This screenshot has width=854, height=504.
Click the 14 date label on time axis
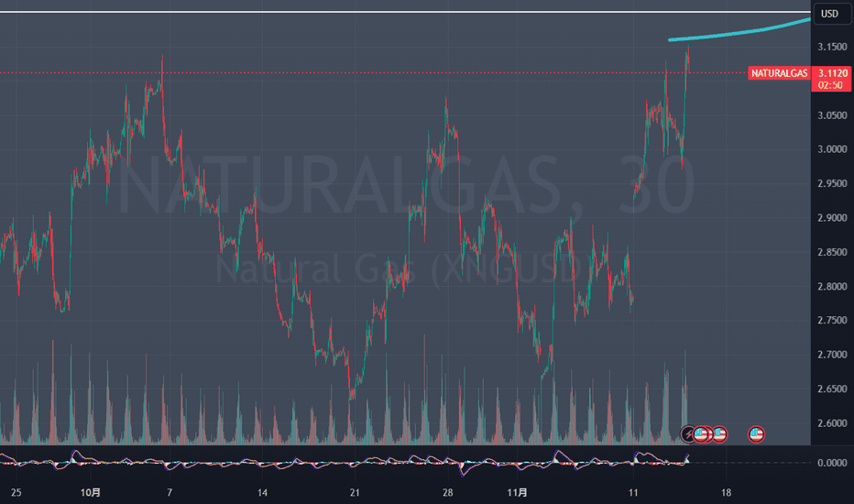(x=262, y=493)
